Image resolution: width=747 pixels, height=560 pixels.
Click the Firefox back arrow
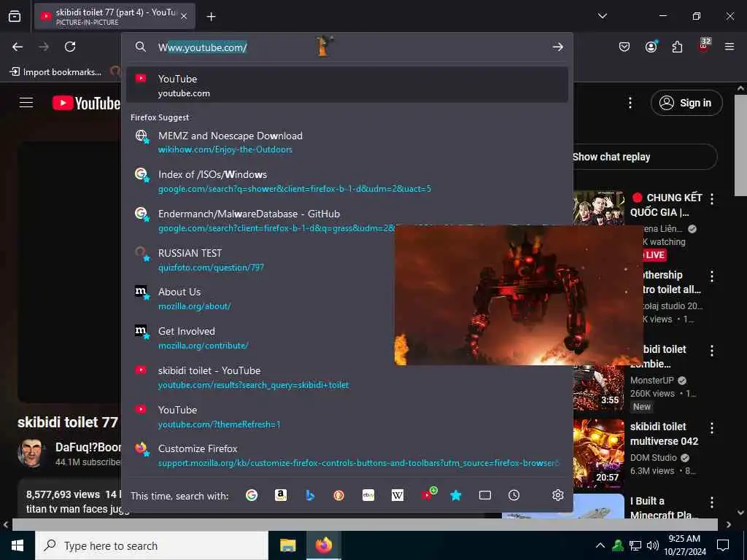(18, 47)
